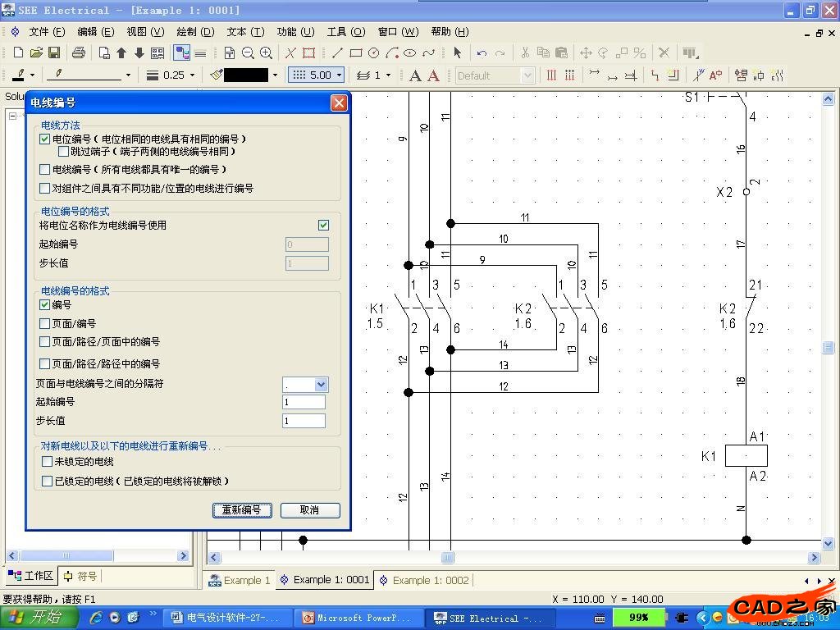Viewport: 840px width, 630px height.
Task: Click the 取消 button
Action: coord(309,509)
